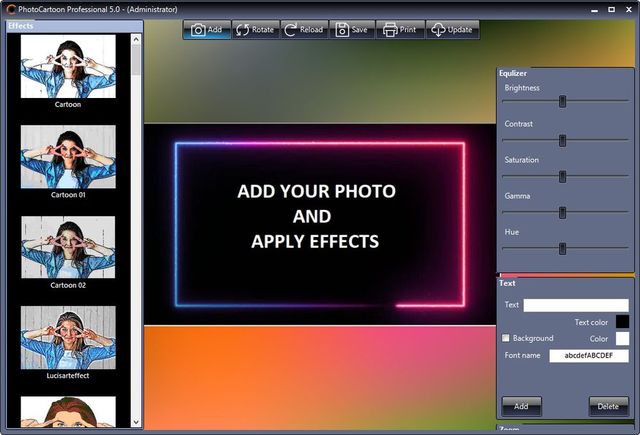Click the Reload toolbar icon
This screenshot has height=435, width=640.
[291, 30]
